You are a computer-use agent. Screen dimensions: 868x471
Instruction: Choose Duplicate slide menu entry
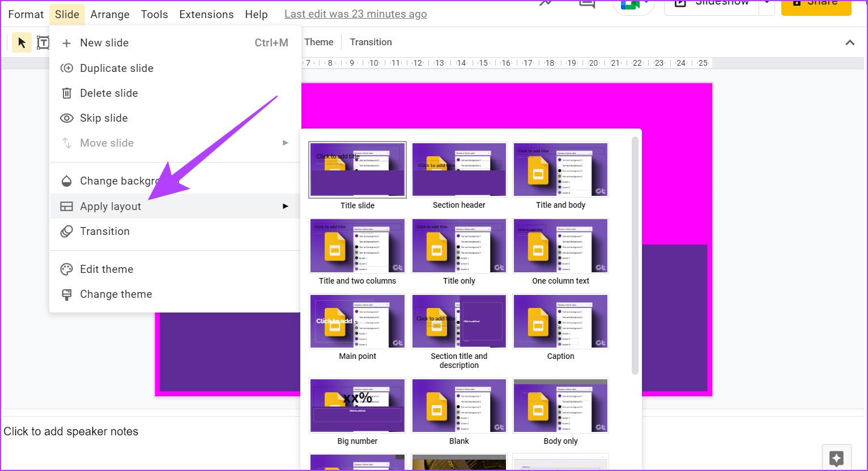175,68
